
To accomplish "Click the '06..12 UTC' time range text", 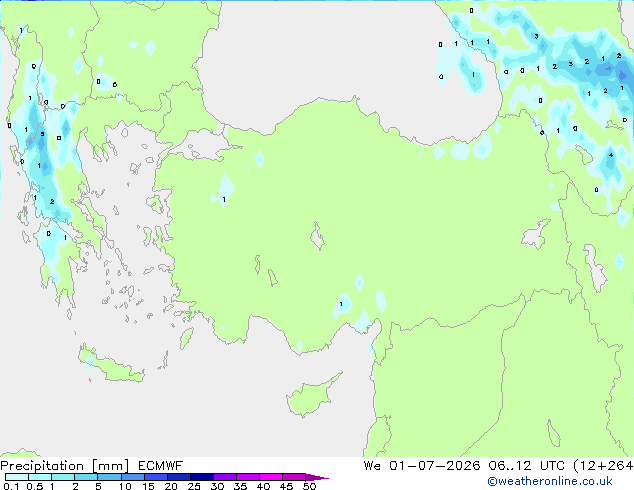I will pyautogui.click(x=526, y=466).
